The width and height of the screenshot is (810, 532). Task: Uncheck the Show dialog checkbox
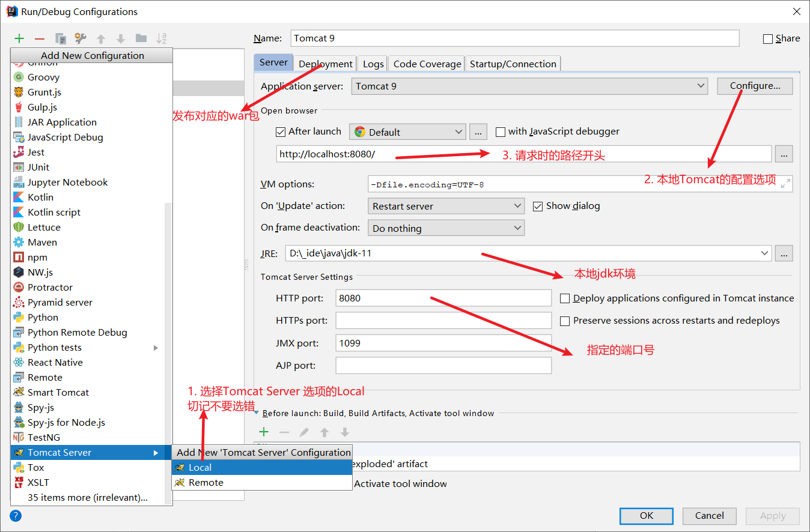tap(538, 206)
